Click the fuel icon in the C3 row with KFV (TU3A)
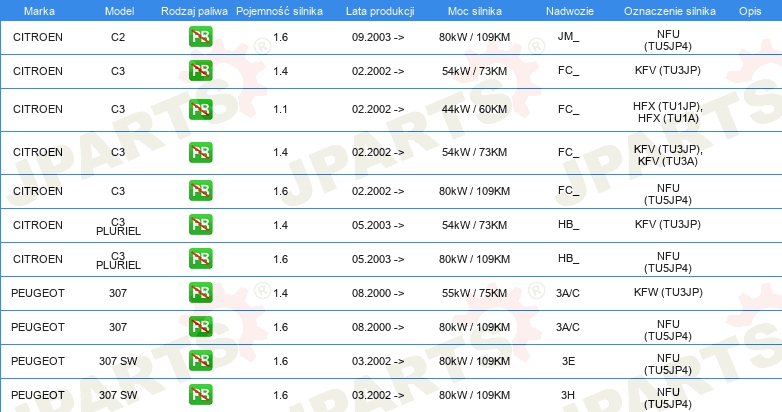Image resolution: width=782 pixels, height=412 pixels. (200, 153)
